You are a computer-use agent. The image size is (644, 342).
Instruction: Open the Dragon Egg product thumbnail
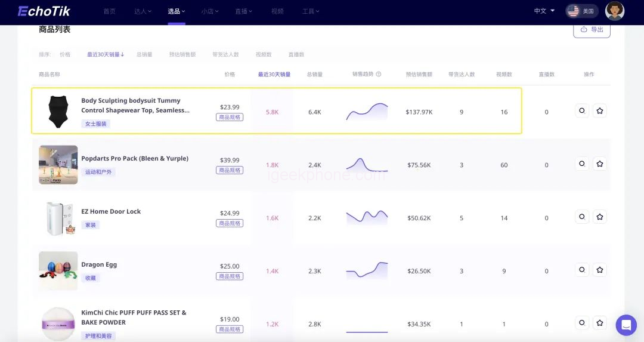coord(58,270)
